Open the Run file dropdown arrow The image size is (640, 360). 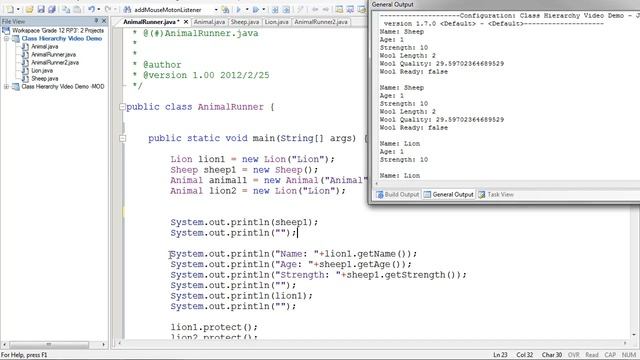[264, 9]
